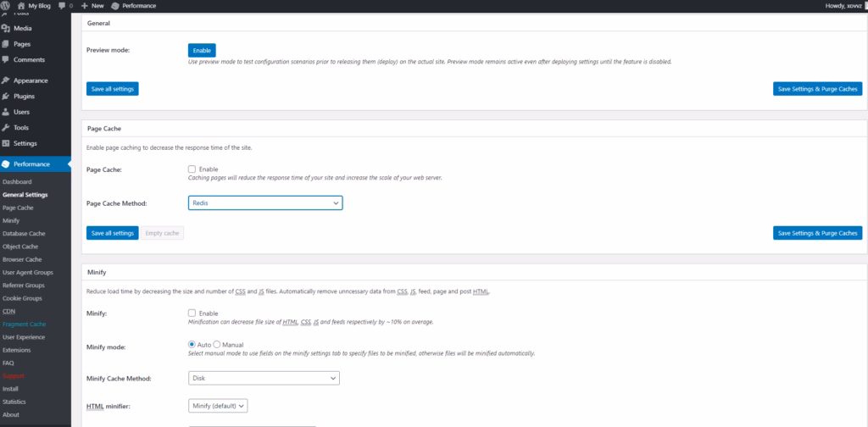This screenshot has height=427, width=868.
Task: Open Statistics submenu item
Action: pyautogui.click(x=14, y=402)
